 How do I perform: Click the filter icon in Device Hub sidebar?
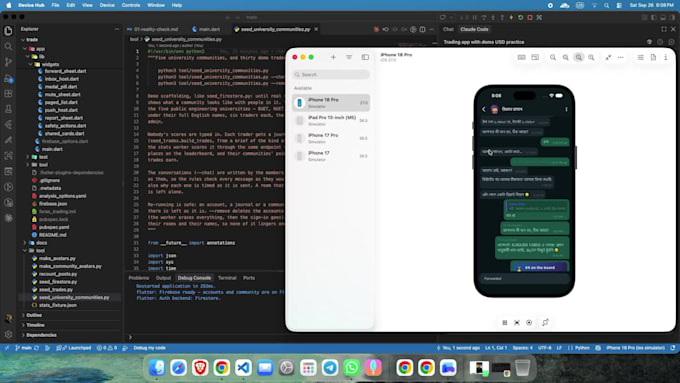tap(349, 57)
